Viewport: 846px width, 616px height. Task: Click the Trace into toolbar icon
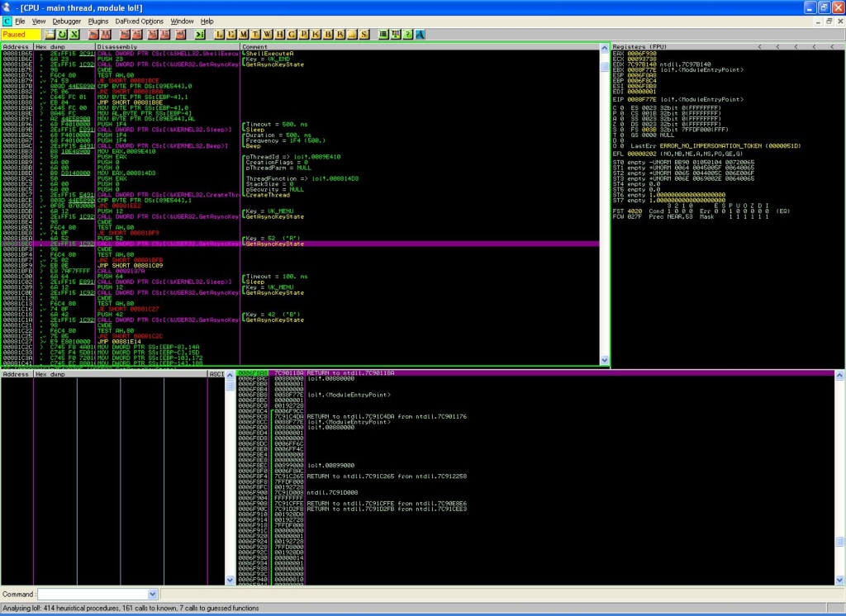pos(153,35)
